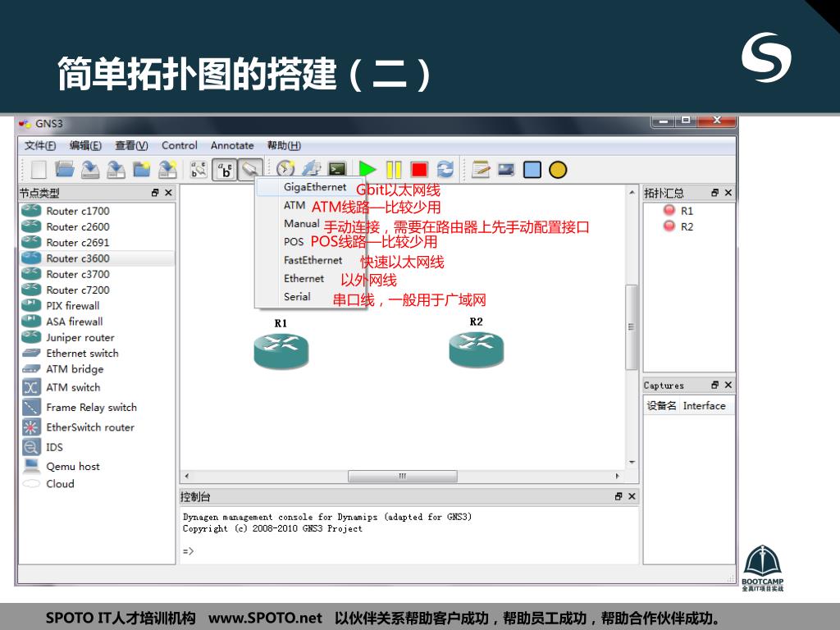Click the reload all devices icon
840x630 pixels.
point(445,169)
